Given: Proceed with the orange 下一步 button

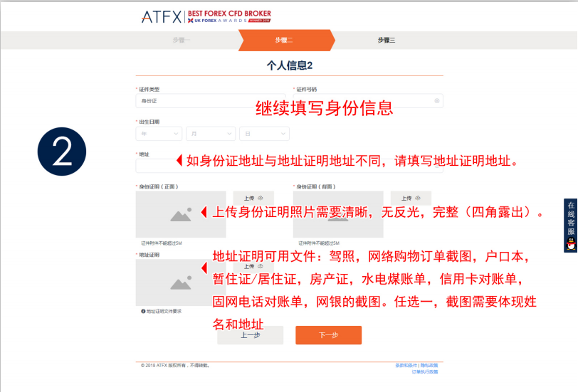Looking at the screenshot, I should click(328, 335).
